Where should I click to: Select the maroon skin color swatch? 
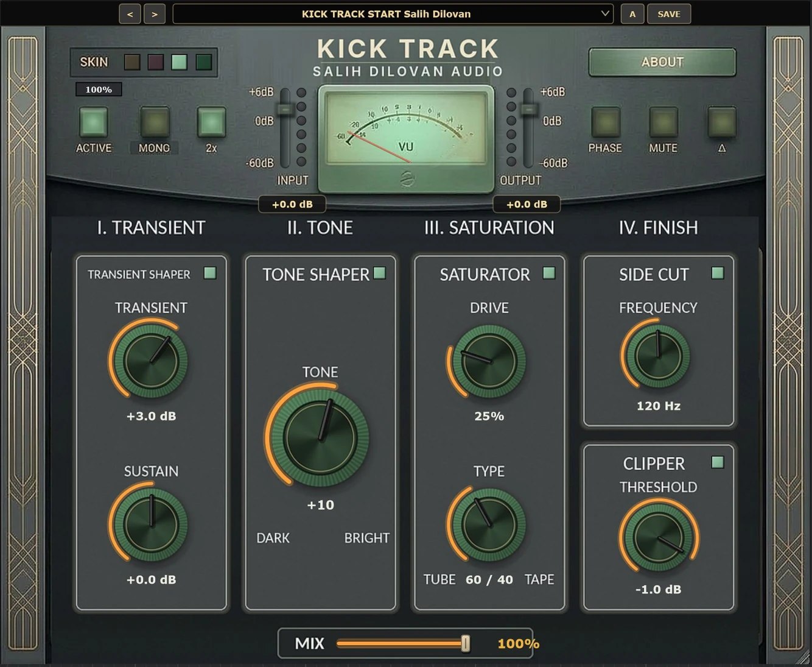click(x=156, y=62)
